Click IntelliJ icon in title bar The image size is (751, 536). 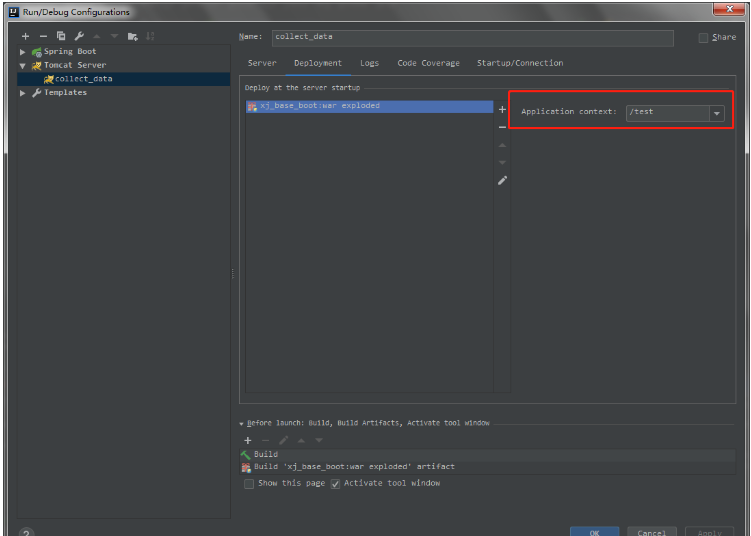(14, 12)
